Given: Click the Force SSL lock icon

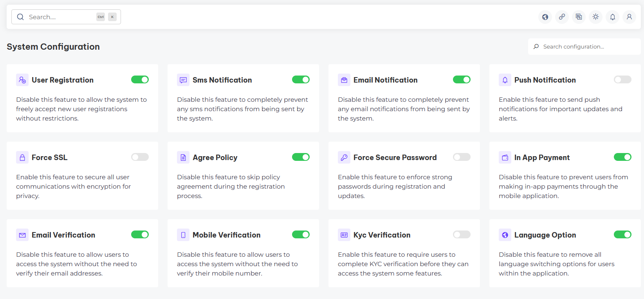Looking at the screenshot, I should tap(22, 157).
